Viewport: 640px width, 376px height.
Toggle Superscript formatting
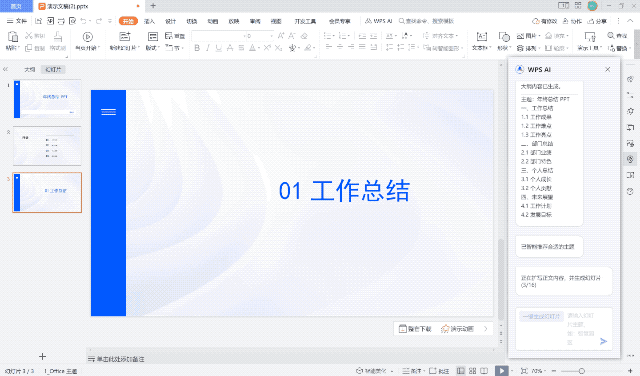pyautogui.click(x=267, y=48)
